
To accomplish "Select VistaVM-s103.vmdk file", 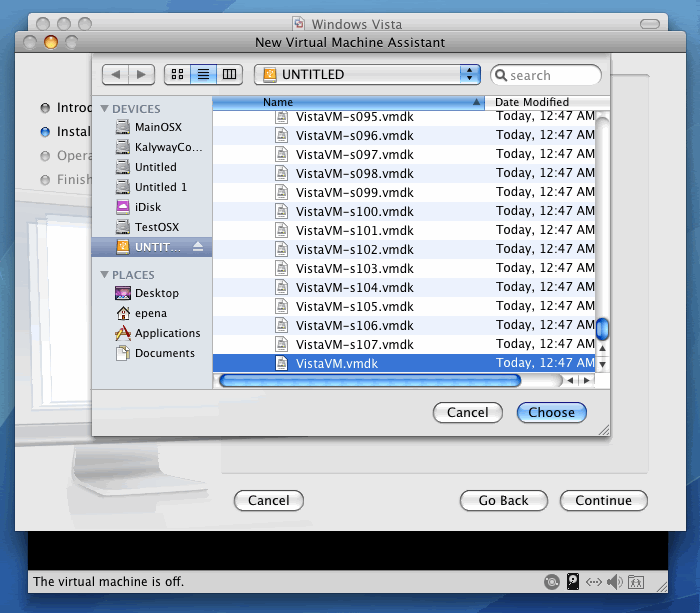I will coord(404,268).
